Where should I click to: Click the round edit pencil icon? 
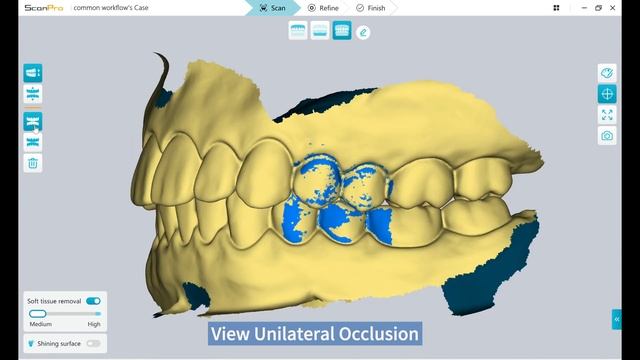pyautogui.click(x=363, y=32)
